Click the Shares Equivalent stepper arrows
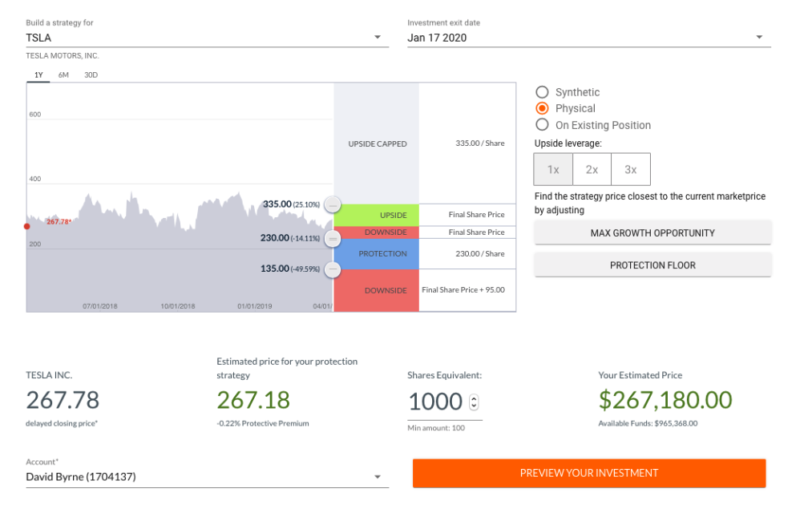This screenshot has height=517, width=812. click(x=474, y=402)
